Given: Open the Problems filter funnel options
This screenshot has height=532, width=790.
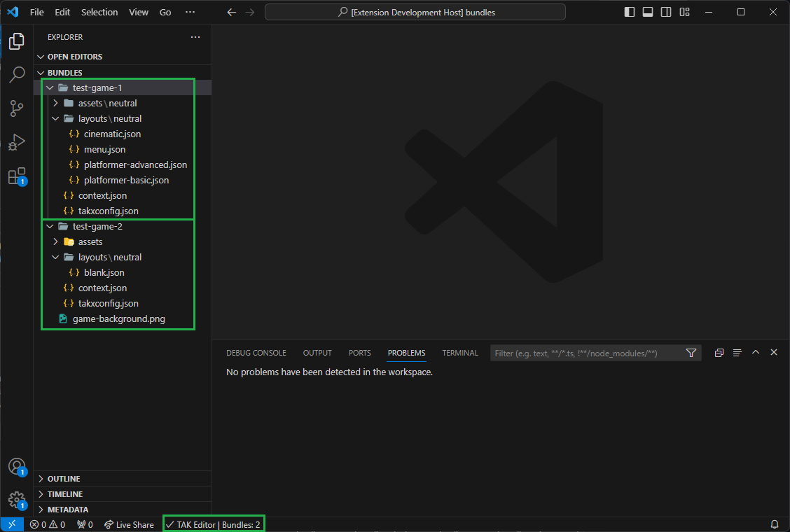Looking at the screenshot, I should (691, 353).
